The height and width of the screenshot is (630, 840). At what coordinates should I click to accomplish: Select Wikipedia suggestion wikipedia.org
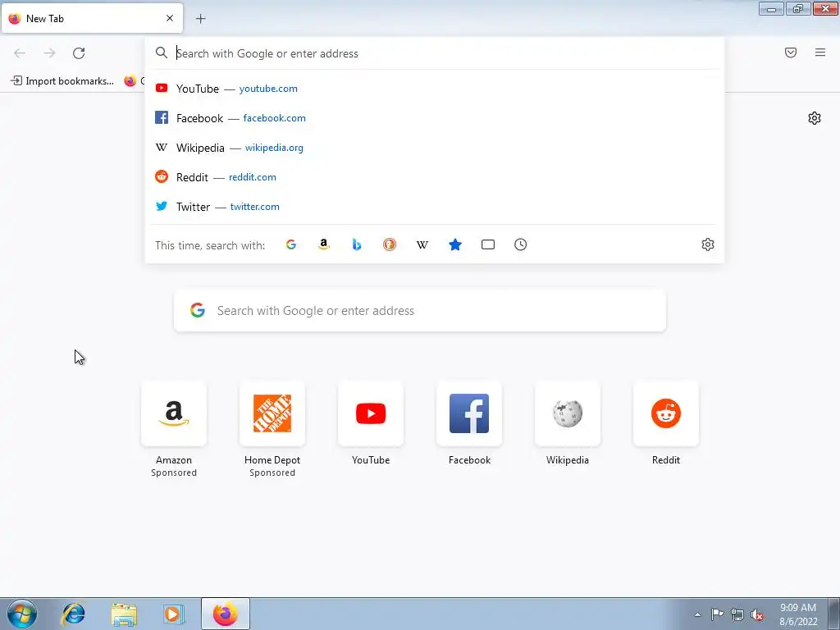tap(435, 148)
